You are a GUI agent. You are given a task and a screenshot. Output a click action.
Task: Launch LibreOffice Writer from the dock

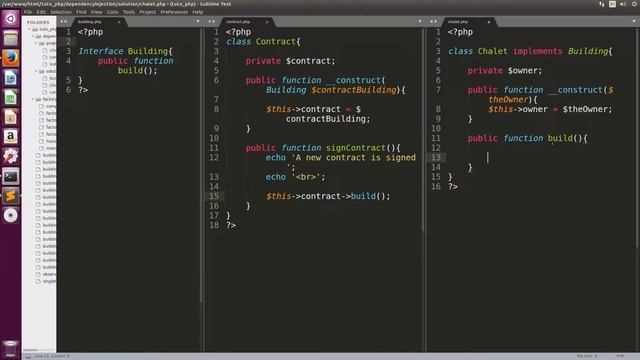coord(11,78)
